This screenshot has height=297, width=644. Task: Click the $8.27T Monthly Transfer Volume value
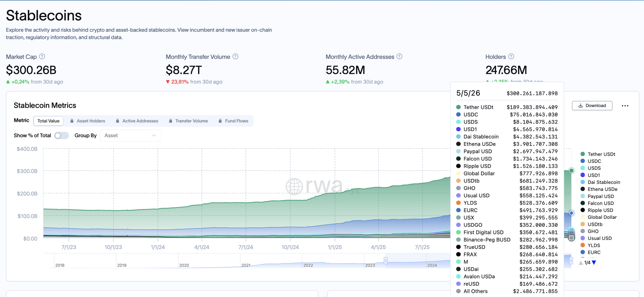pyautogui.click(x=184, y=70)
